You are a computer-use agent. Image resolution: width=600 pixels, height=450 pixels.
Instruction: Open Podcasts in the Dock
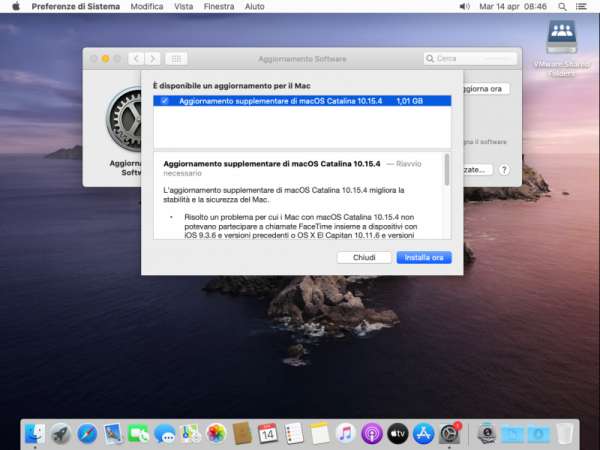click(372, 434)
